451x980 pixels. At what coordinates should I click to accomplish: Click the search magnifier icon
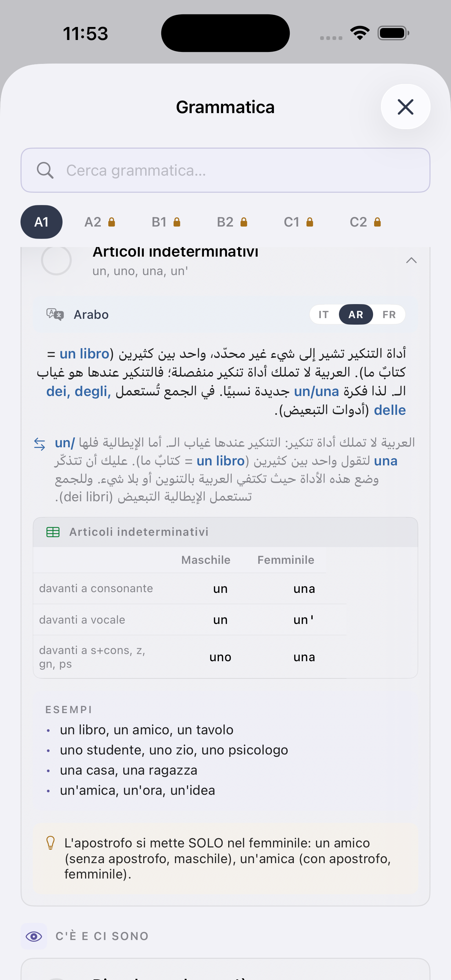45,170
